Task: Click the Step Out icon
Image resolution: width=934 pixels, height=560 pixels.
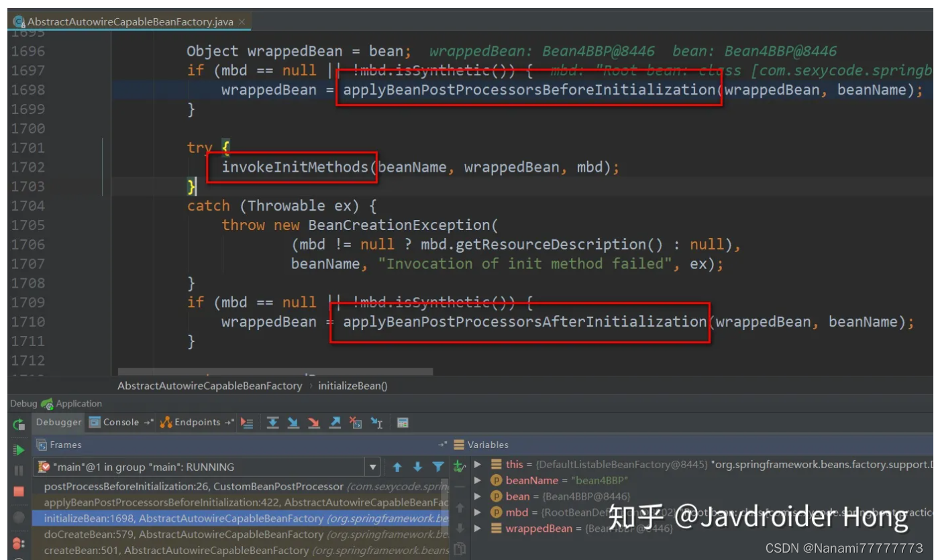Action: [x=335, y=423]
